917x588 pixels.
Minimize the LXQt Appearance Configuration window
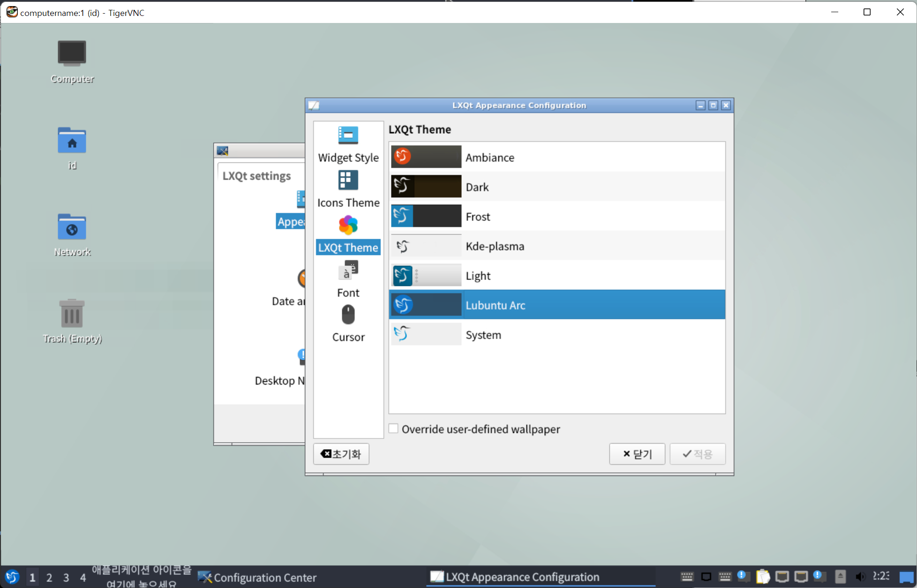point(700,106)
